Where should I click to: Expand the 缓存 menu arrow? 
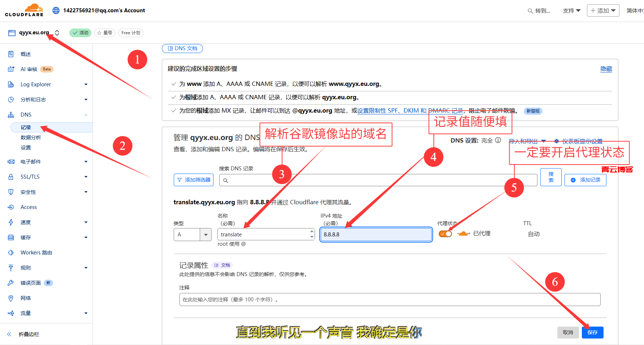(x=86, y=237)
